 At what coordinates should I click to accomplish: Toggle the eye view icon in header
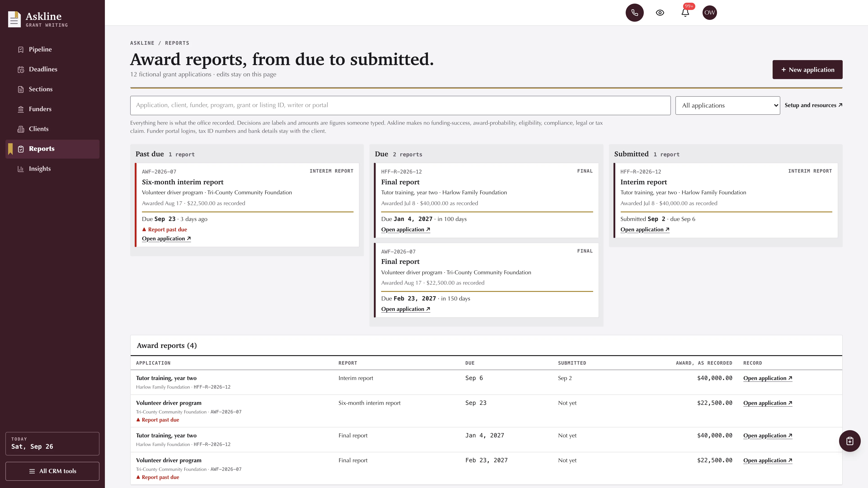pos(660,12)
